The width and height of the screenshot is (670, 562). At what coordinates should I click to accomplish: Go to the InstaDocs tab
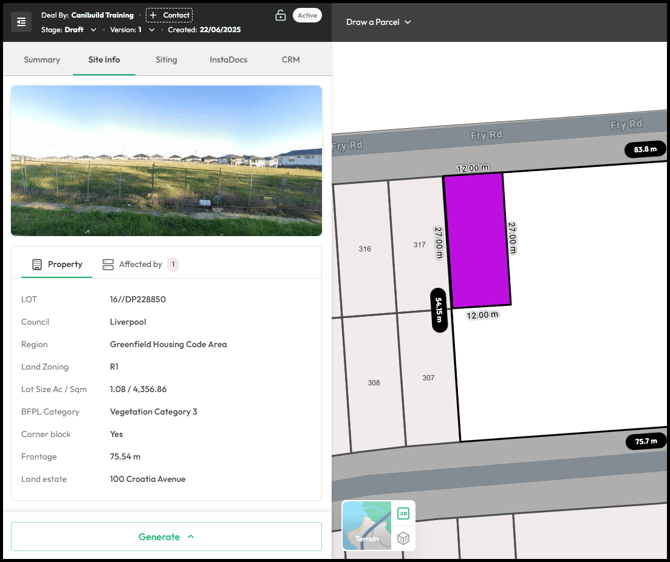point(228,60)
